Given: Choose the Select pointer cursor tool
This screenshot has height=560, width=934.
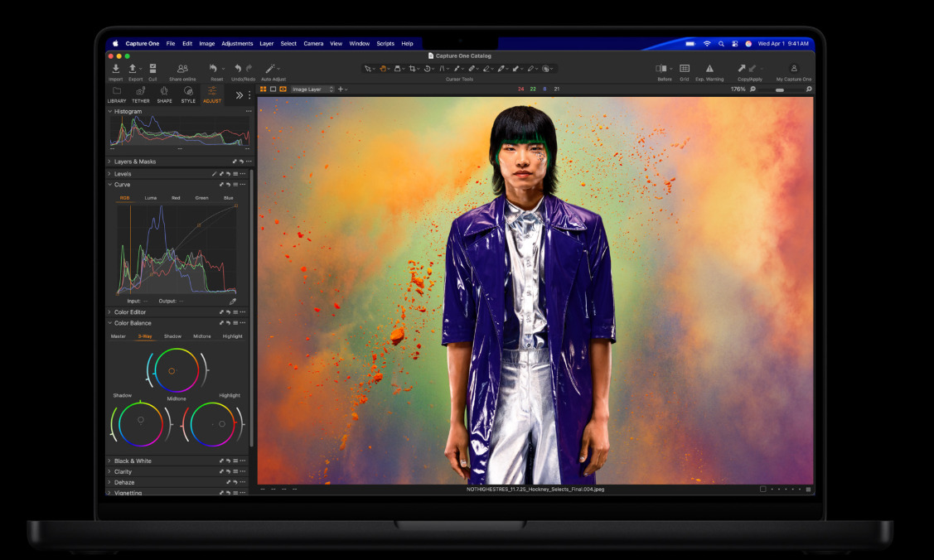Looking at the screenshot, I should [x=368, y=69].
